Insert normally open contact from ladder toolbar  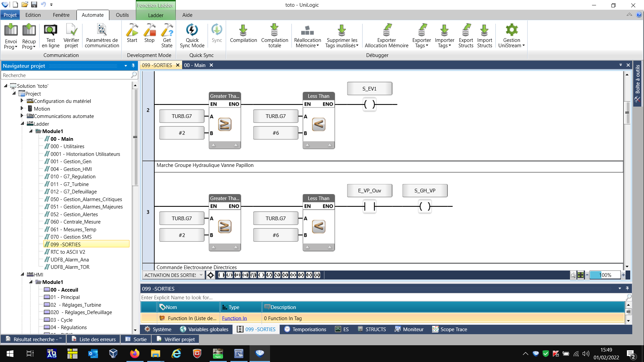(221, 275)
